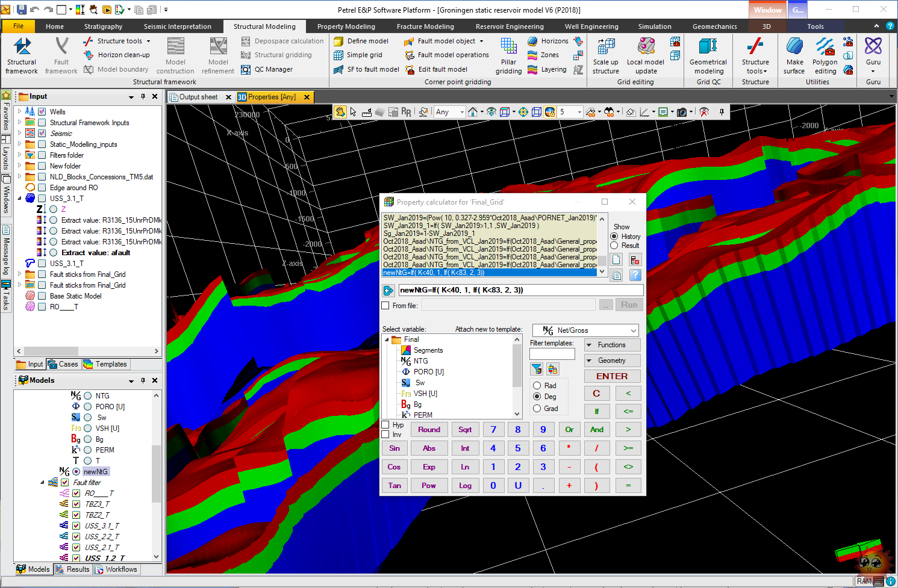Click the Filter templates text field
Viewport: 898px width, 588px height.
[552, 354]
